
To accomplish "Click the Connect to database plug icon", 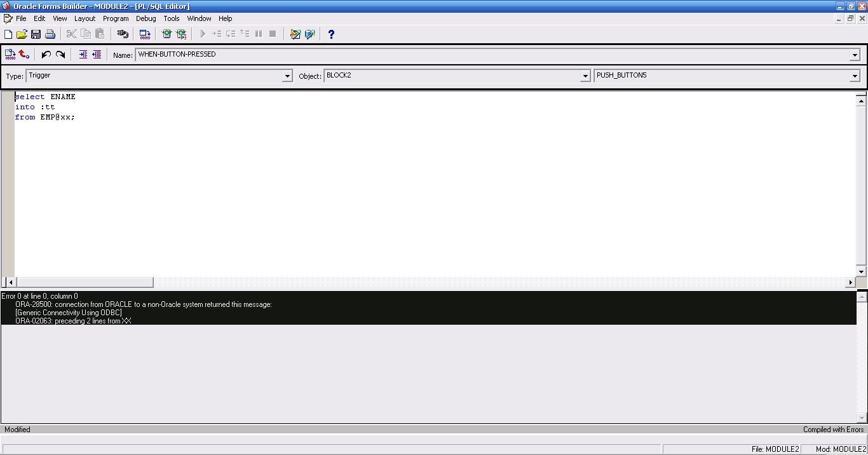I will click(123, 34).
